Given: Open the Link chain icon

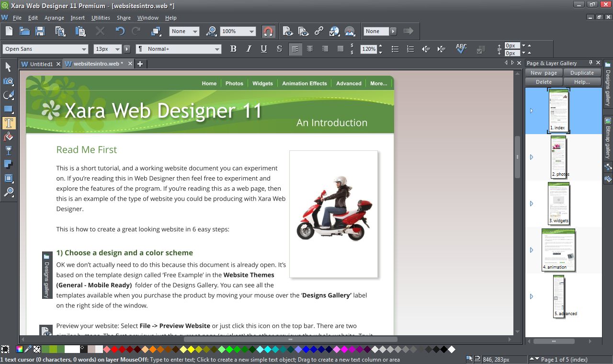Looking at the screenshot, I should coord(319,31).
